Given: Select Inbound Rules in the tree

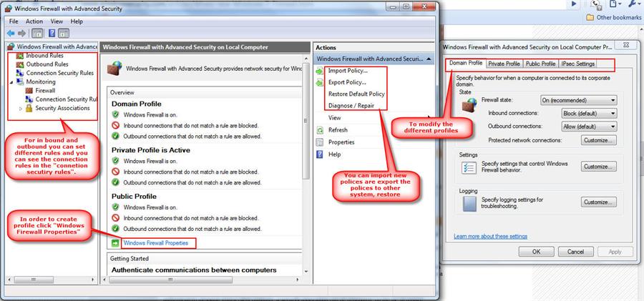Looking at the screenshot, I should tap(44, 56).
